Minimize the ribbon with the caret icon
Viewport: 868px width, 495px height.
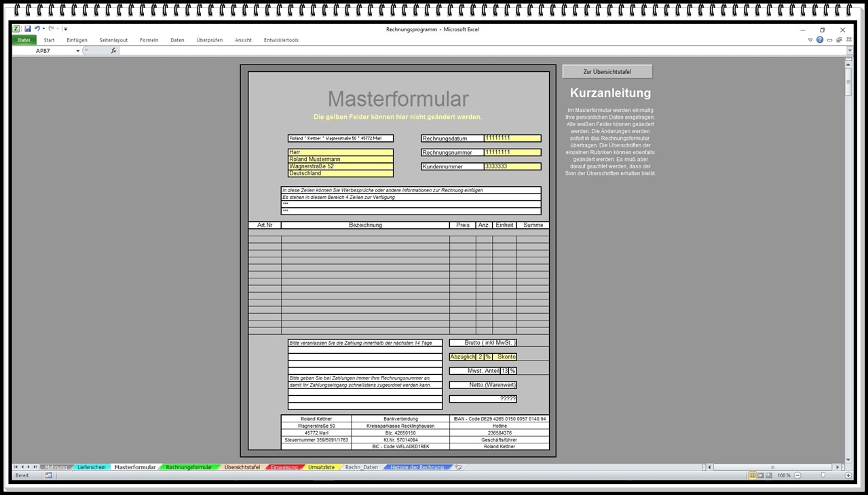pos(810,40)
